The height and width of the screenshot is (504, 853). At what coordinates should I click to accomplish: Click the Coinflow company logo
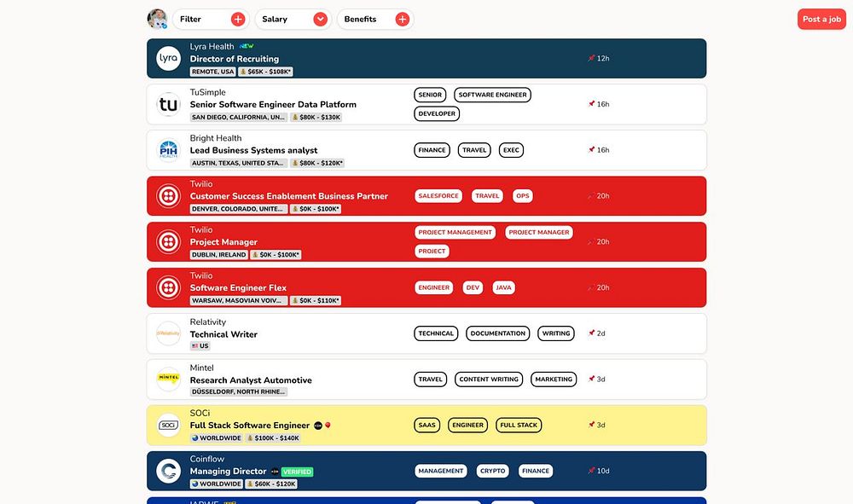click(x=169, y=471)
